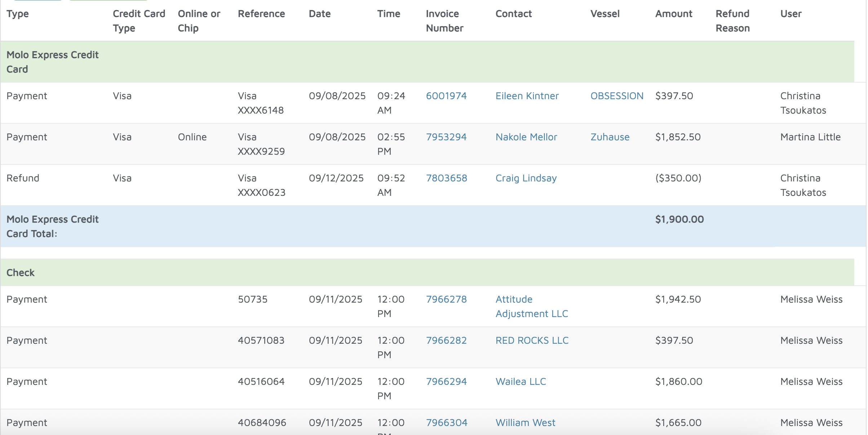Screen dimensions: 868x435
Task: Click the Date column header
Action: point(319,14)
